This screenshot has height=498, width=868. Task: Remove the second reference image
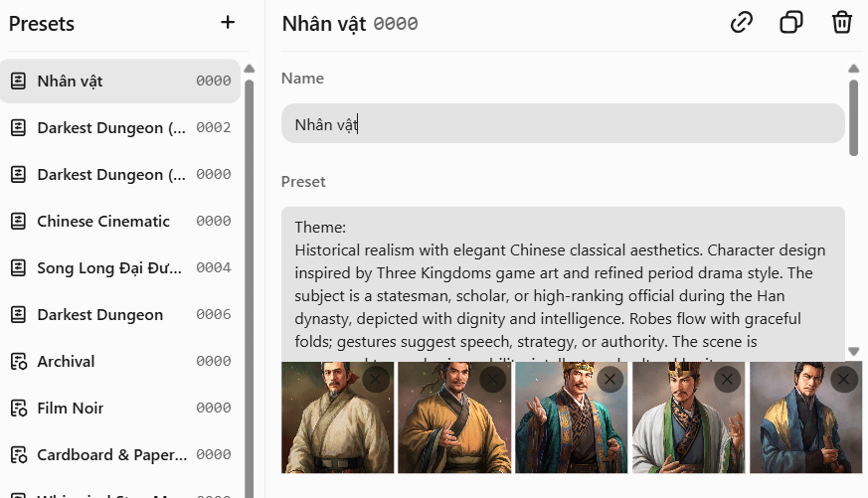coord(493,379)
